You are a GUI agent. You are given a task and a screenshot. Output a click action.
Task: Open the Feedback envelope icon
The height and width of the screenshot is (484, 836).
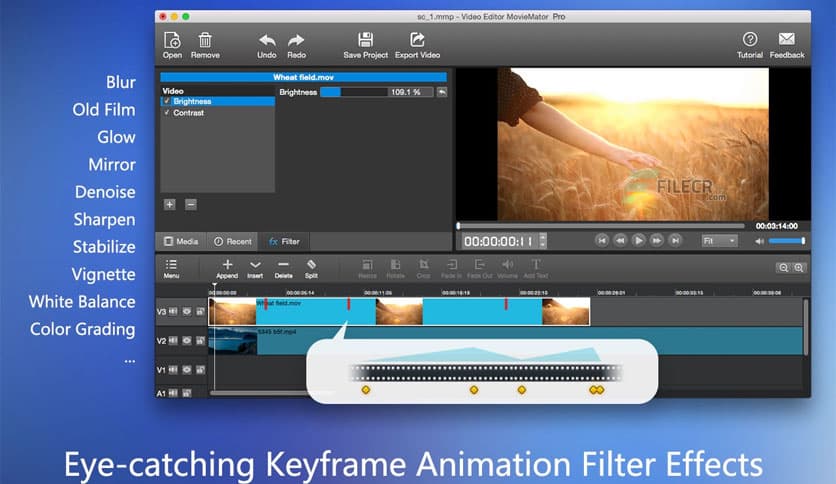[x=787, y=45]
